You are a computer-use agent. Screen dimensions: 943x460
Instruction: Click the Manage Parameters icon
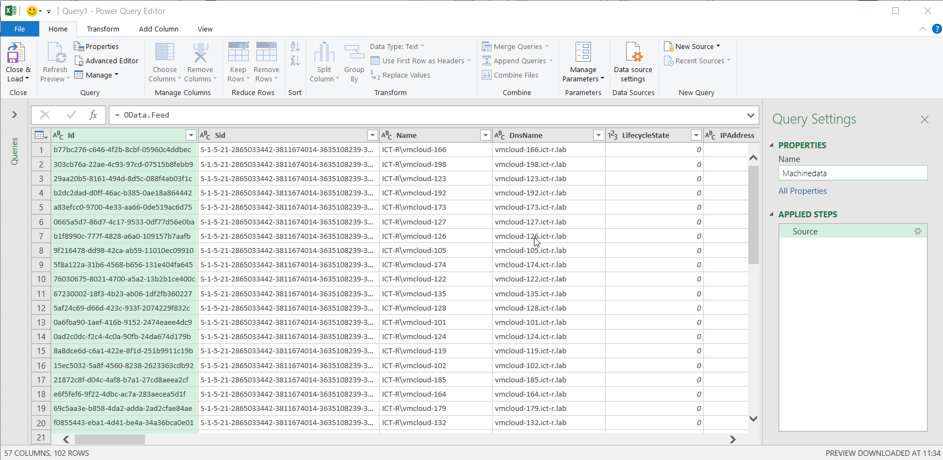tap(583, 53)
